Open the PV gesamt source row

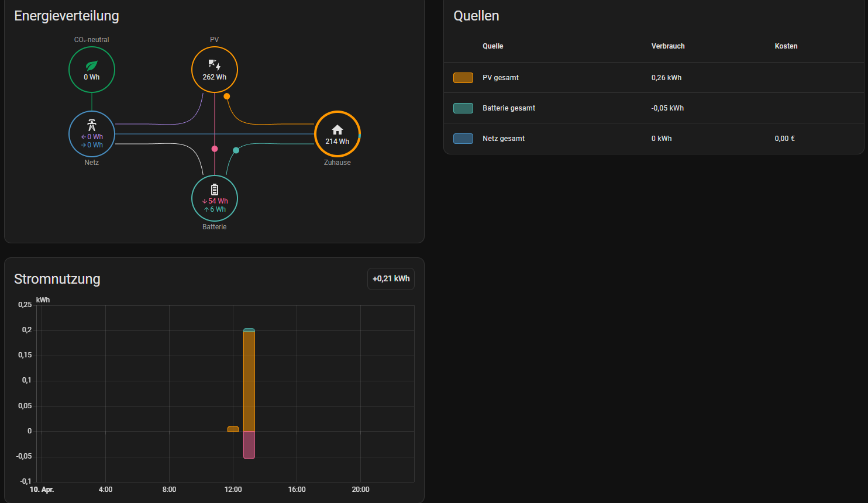501,78
